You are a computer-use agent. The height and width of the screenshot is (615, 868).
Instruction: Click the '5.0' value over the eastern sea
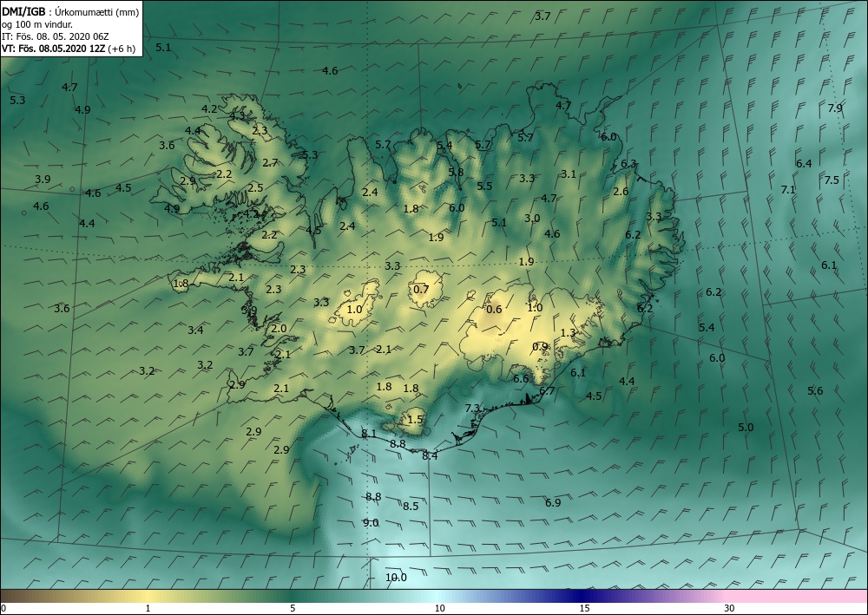click(746, 428)
